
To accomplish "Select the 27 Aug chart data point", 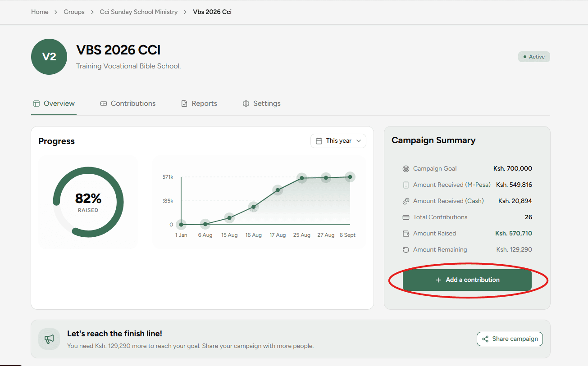I will (326, 177).
